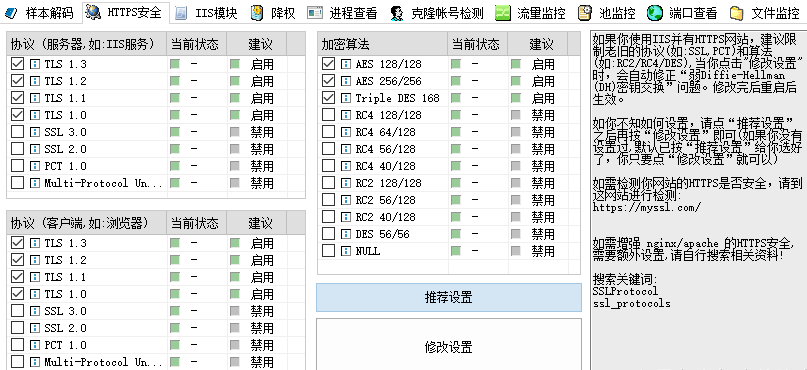Click the SSLProtocol keyword text
This screenshot has width=807, height=370.
coord(625,291)
